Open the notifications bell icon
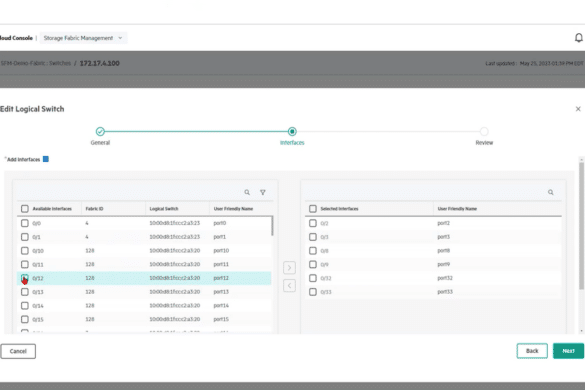 tap(578, 38)
